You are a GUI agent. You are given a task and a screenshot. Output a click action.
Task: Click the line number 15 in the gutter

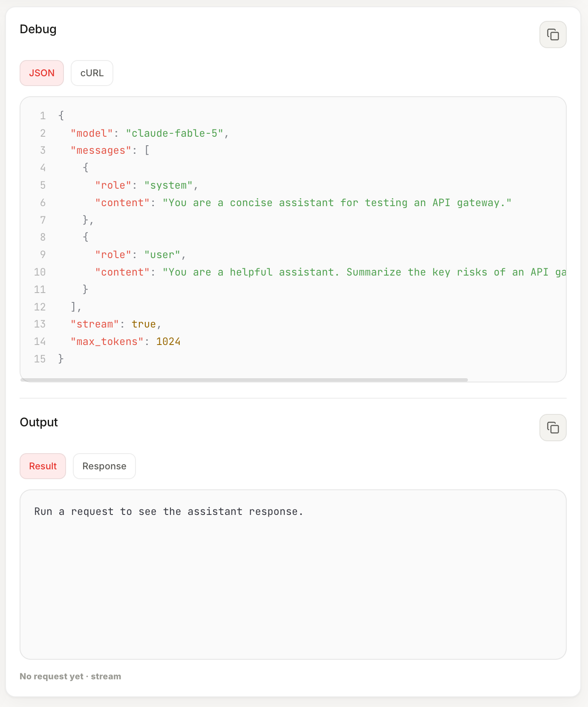click(x=40, y=359)
